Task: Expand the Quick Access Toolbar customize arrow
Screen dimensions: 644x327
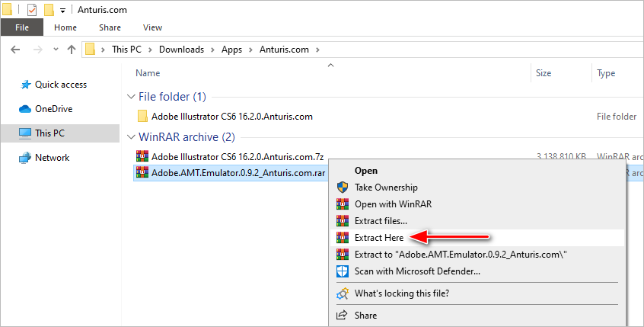Action: coord(62,11)
